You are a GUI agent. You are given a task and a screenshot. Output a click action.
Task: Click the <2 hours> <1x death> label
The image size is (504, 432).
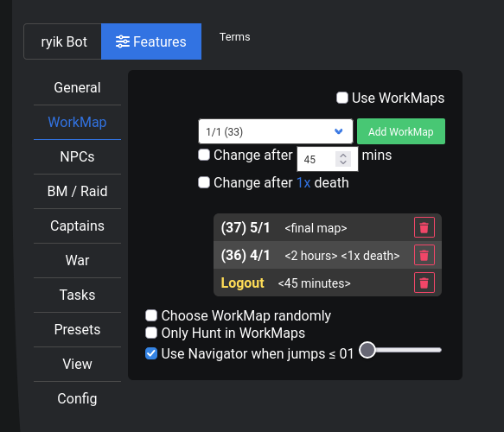click(342, 256)
